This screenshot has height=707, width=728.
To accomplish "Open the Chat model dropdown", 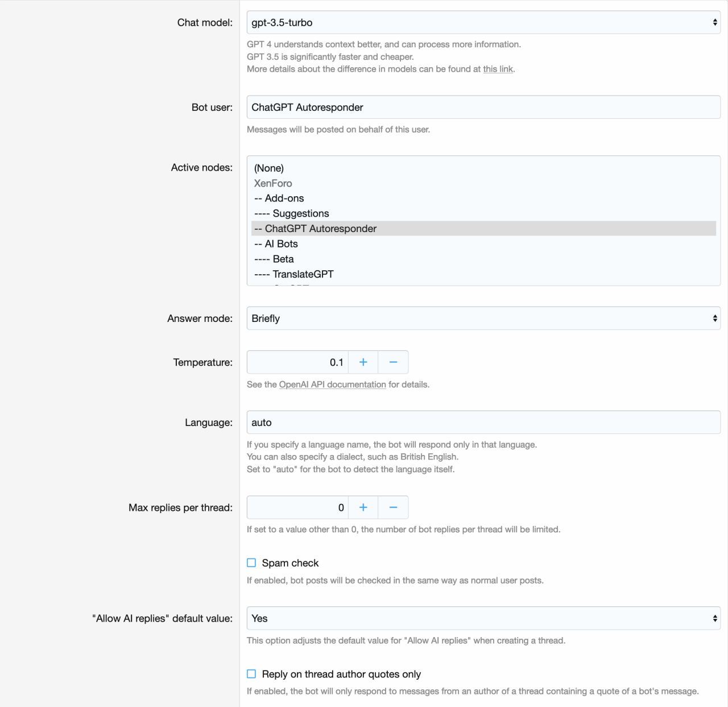I will [x=483, y=23].
